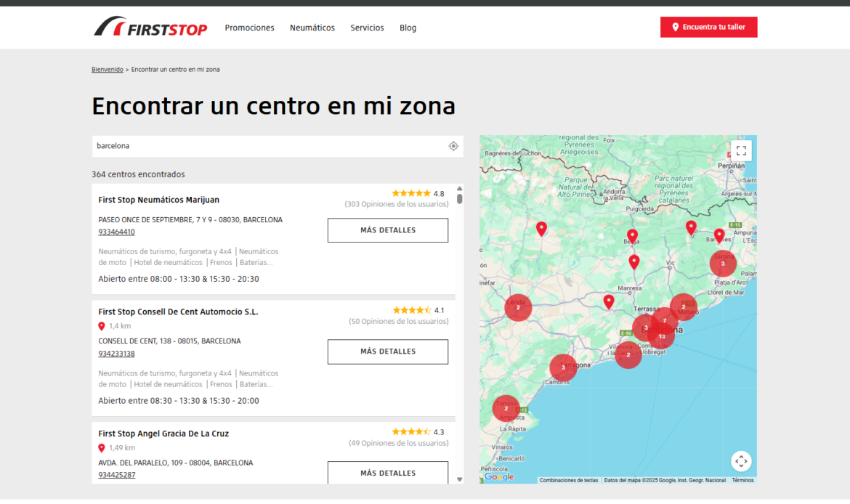This screenshot has width=850, height=504.
Task: Open the Google logo link on map
Action: pos(499,477)
